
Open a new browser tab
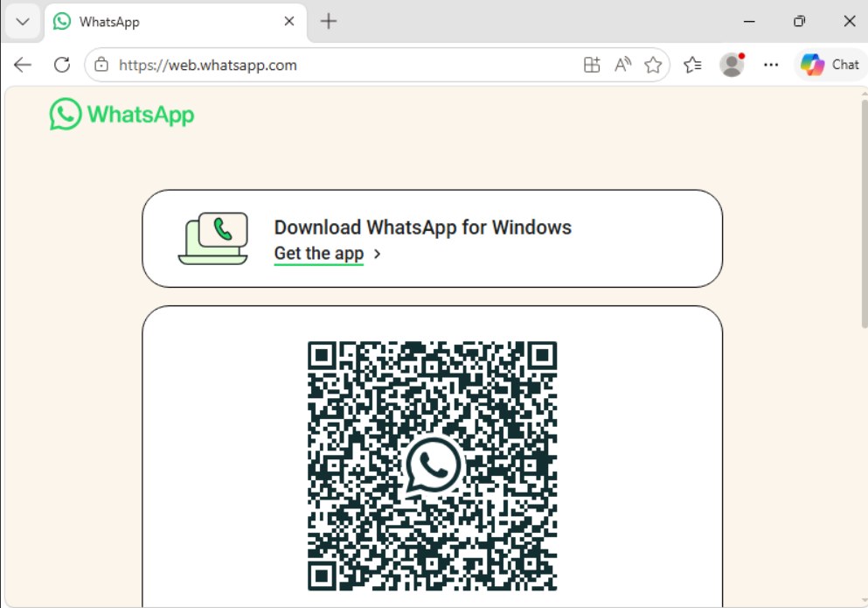(x=329, y=22)
